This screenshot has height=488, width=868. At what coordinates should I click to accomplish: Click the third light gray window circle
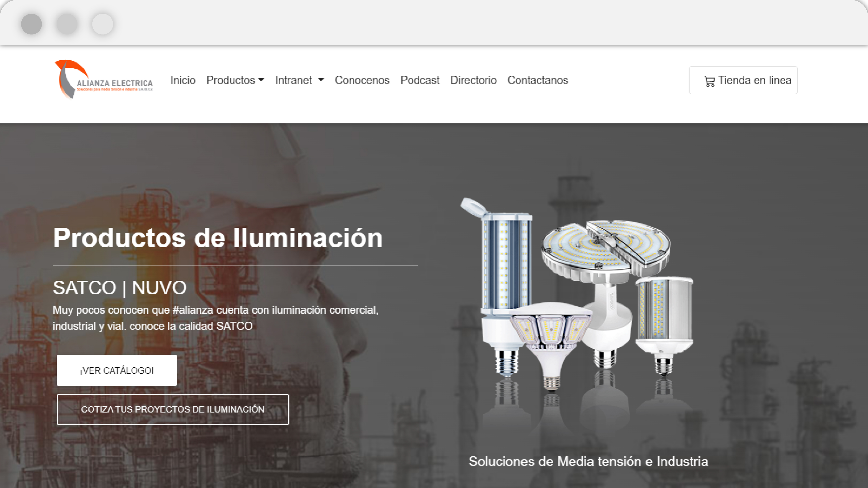(x=102, y=24)
